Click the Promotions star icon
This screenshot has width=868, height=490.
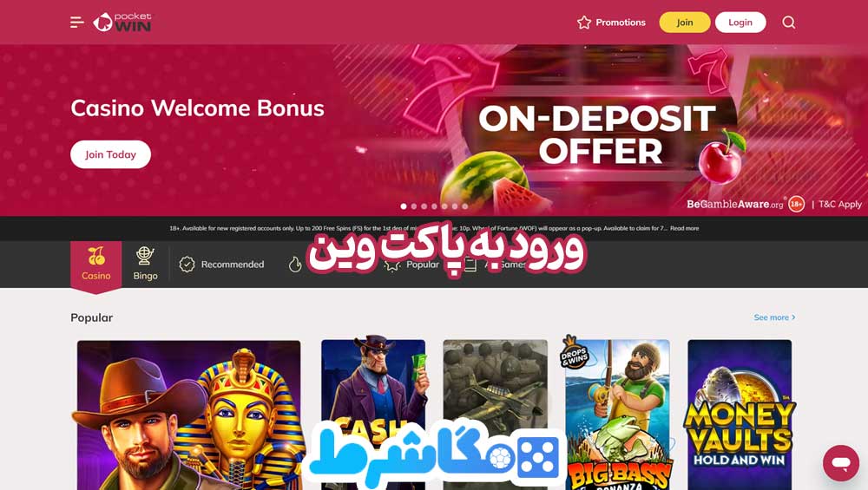pyautogui.click(x=584, y=23)
